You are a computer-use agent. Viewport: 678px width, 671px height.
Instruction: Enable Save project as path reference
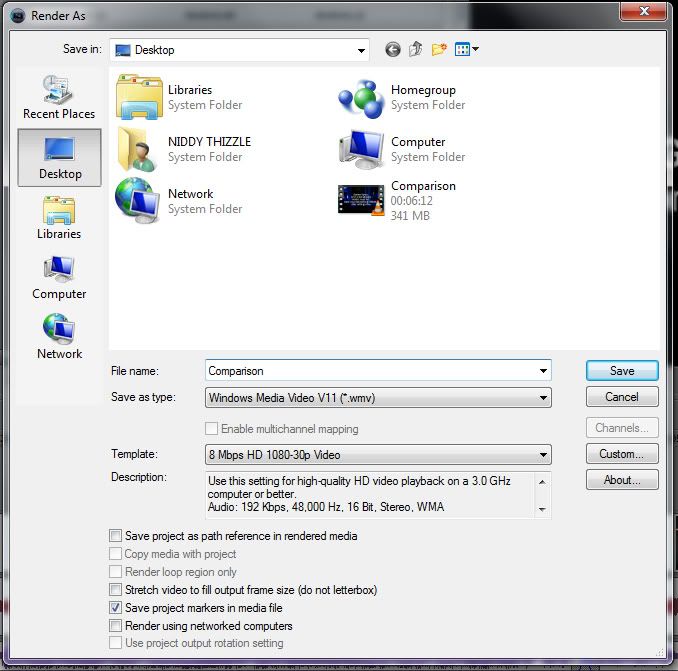(116, 536)
